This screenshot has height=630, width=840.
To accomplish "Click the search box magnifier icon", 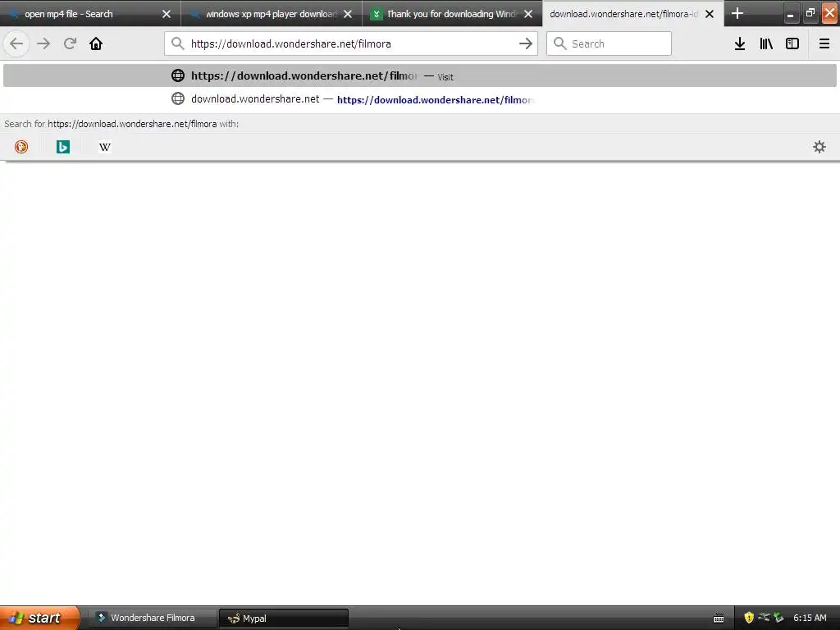I will pyautogui.click(x=559, y=43).
